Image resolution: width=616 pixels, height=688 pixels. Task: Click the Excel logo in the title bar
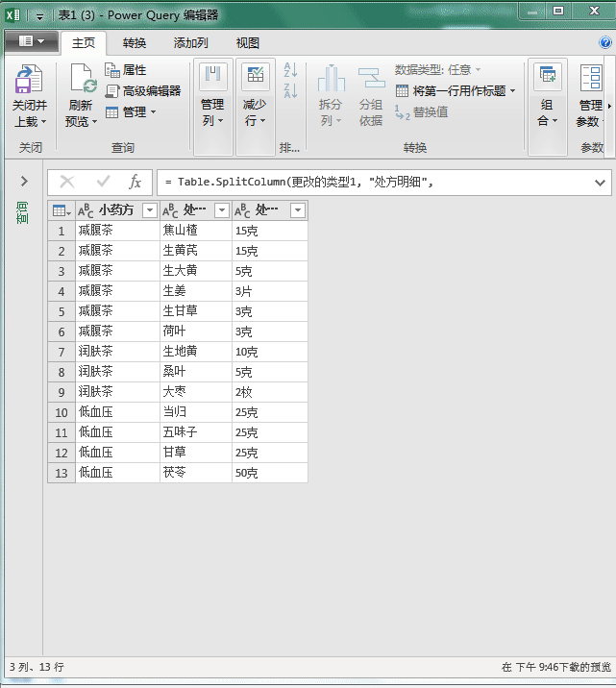pyautogui.click(x=12, y=15)
